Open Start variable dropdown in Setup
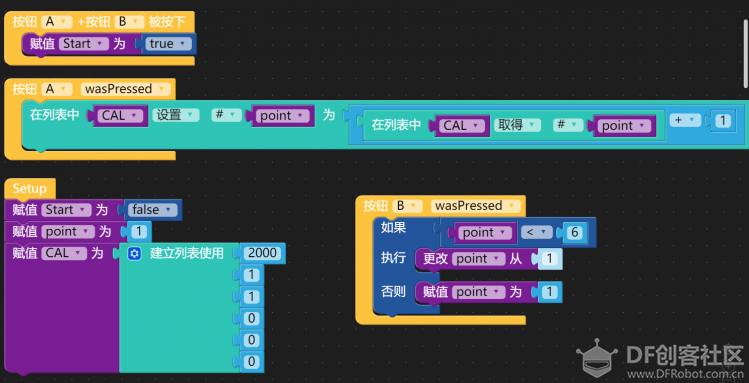 66,210
